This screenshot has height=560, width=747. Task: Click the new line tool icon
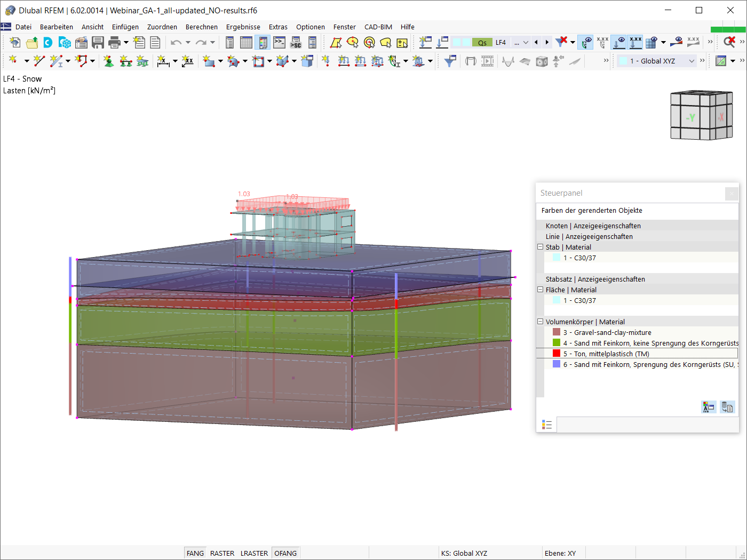pyautogui.click(x=39, y=61)
